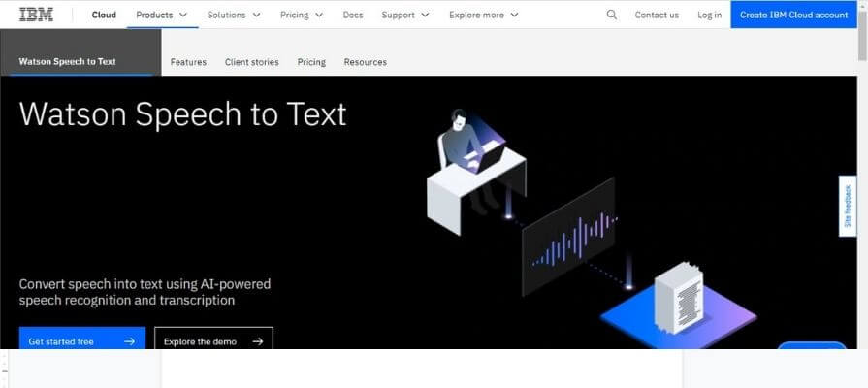Image resolution: width=868 pixels, height=388 pixels.
Task: Go to the Docs menu item
Action: point(353,15)
